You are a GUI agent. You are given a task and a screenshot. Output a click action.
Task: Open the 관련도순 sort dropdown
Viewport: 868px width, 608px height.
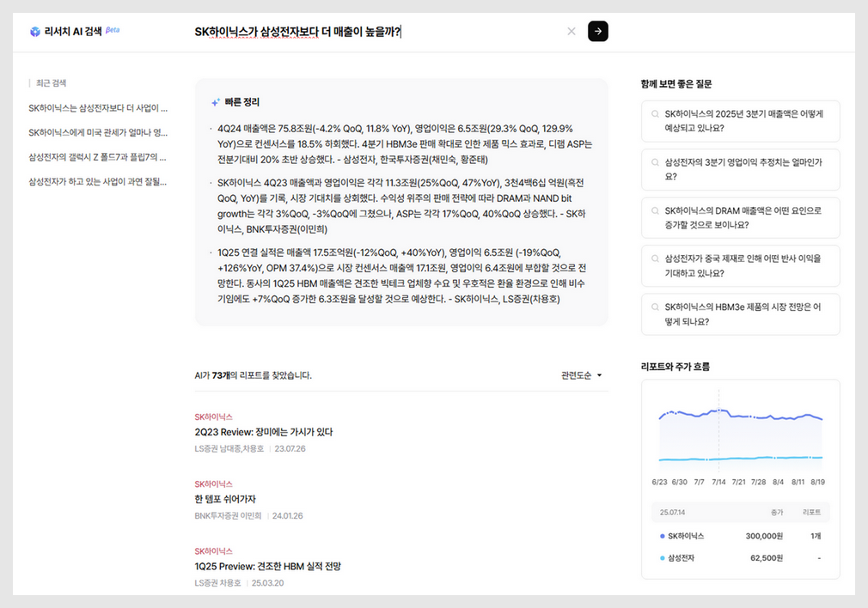coord(581,375)
